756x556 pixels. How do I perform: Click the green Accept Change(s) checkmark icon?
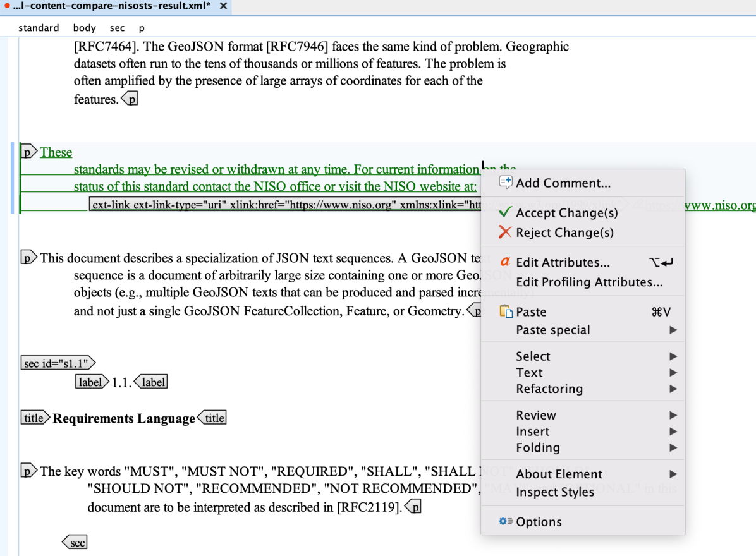pos(505,213)
